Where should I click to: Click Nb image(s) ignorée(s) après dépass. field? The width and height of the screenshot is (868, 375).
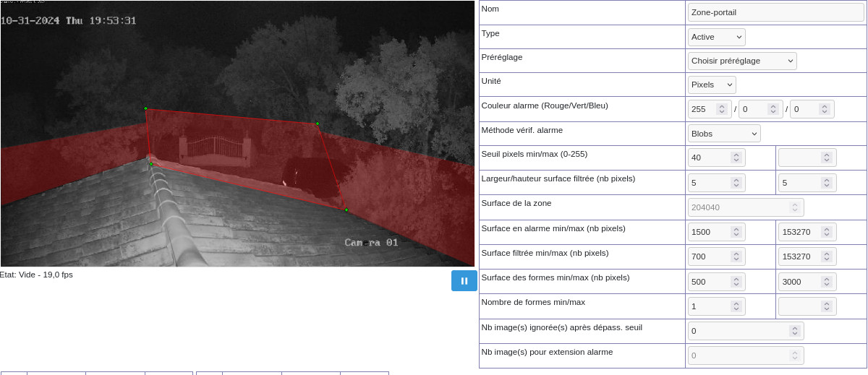[746, 331]
